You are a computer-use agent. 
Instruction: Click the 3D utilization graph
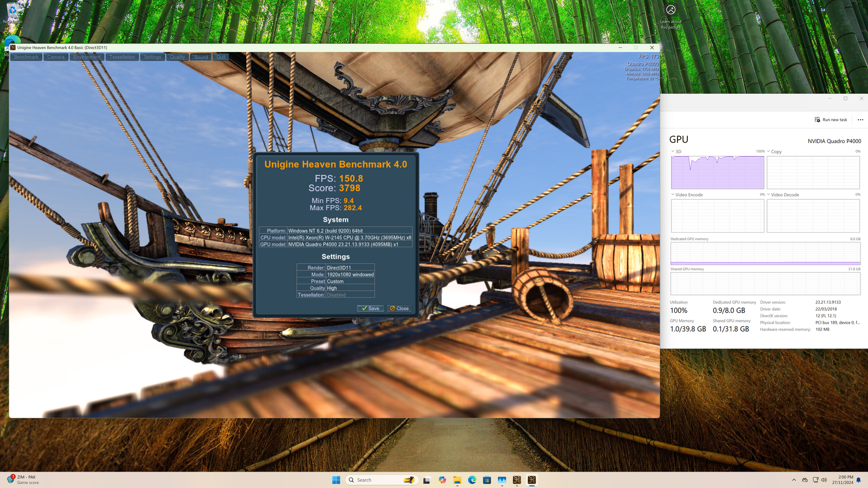tap(718, 172)
